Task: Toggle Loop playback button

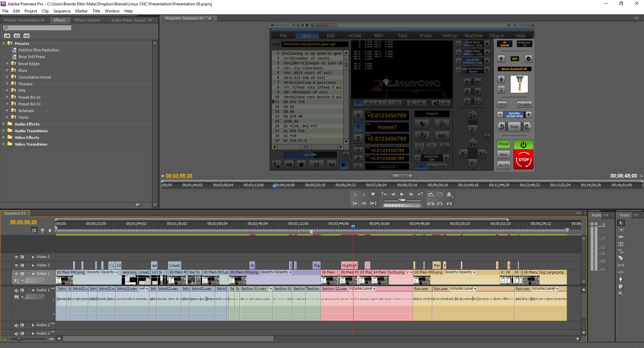Action: pos(431,194)
